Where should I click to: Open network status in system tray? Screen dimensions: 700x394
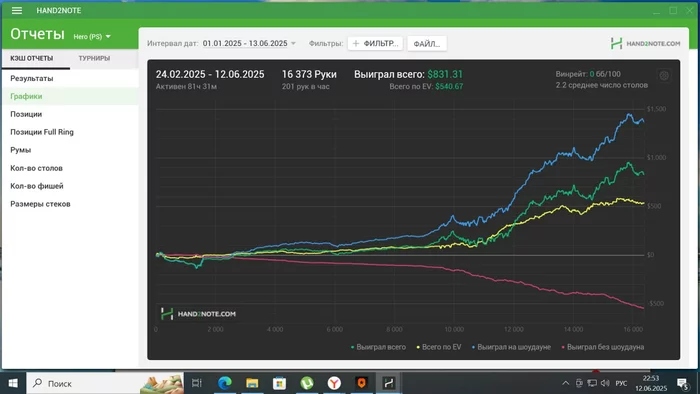(592, 383)
